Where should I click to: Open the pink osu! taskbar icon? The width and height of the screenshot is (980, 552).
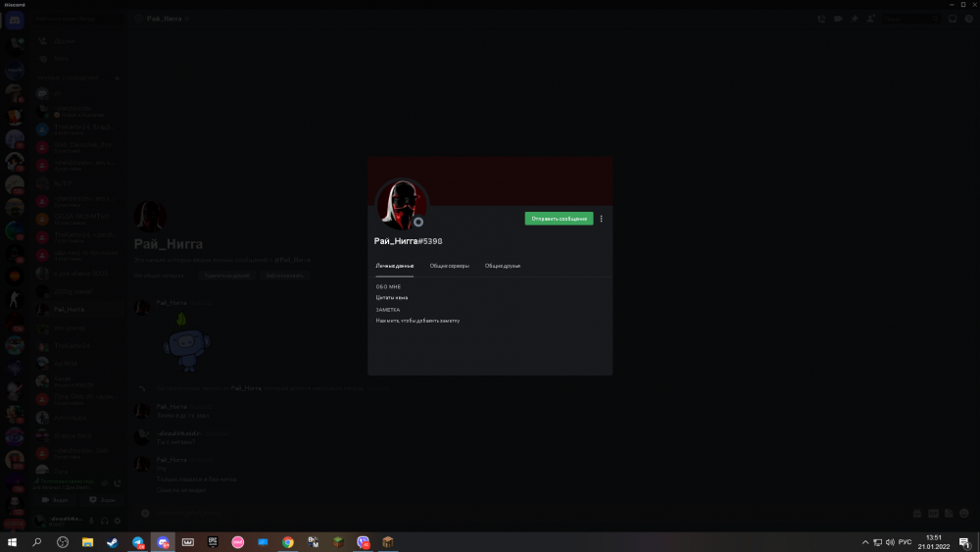(237, 542)
